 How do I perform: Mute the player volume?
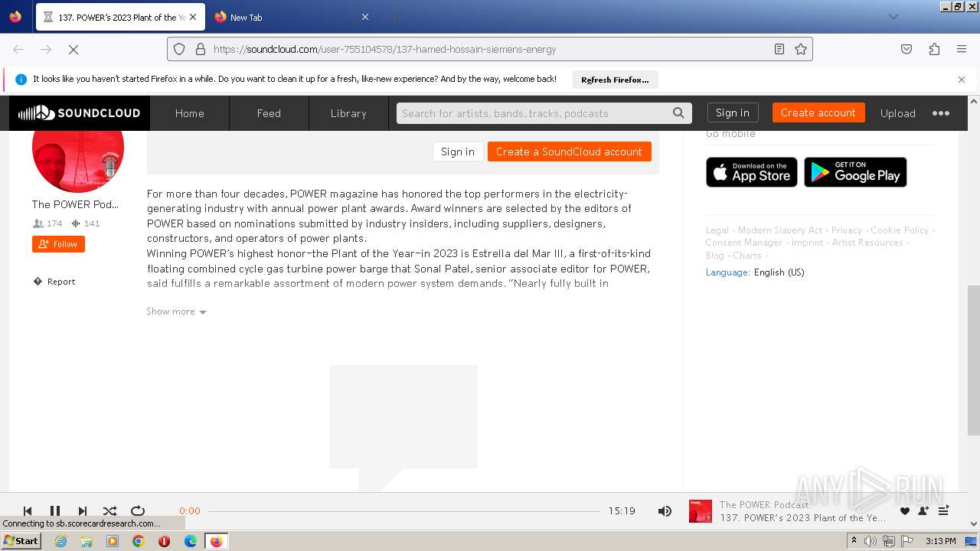pos(665,511)
